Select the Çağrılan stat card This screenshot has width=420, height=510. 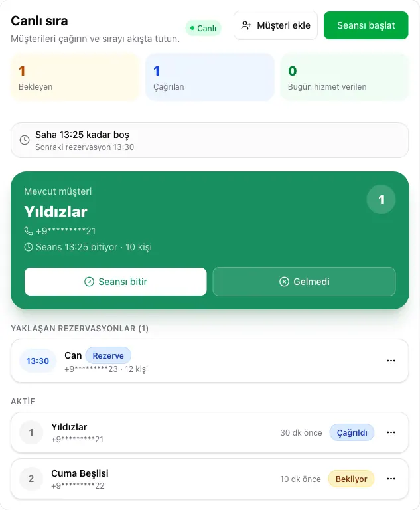click(x=210, y=78)
